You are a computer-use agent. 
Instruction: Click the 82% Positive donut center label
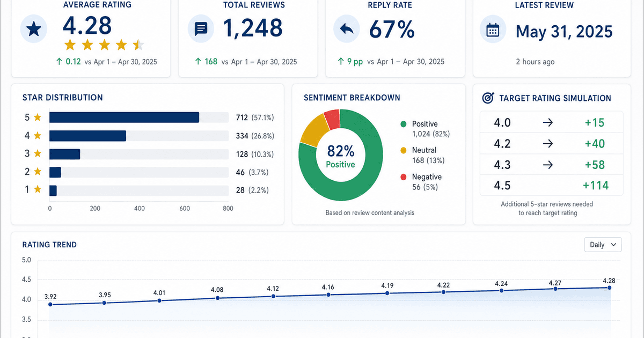pos(341,156)
